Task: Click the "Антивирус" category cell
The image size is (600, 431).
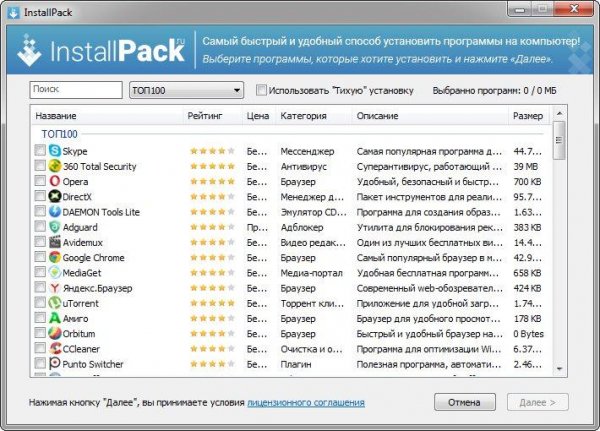Action: 303,167
